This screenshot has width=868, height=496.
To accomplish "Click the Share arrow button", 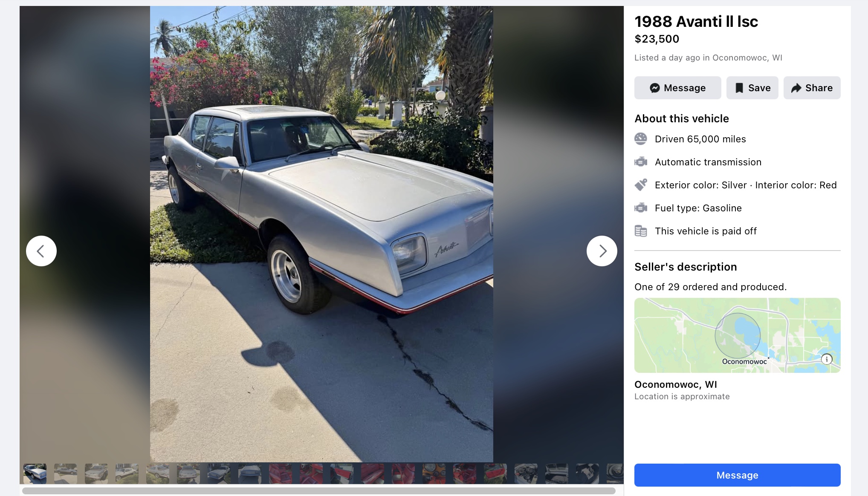I will tap(812, 88).
